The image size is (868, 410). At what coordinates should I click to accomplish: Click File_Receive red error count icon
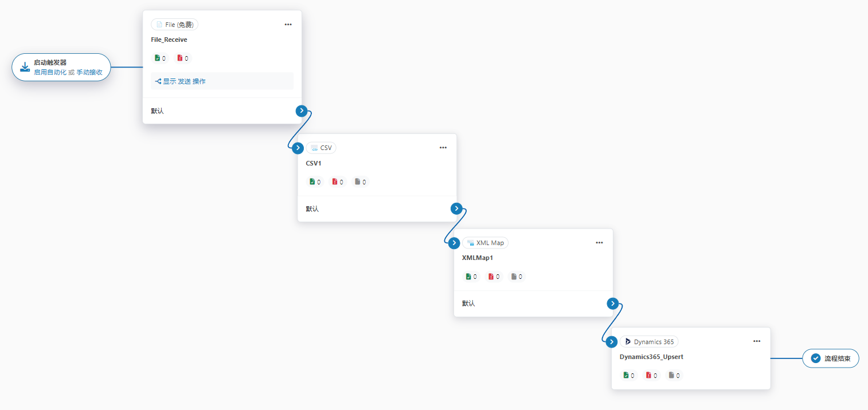pyautogui.click(x=180, y=58)
